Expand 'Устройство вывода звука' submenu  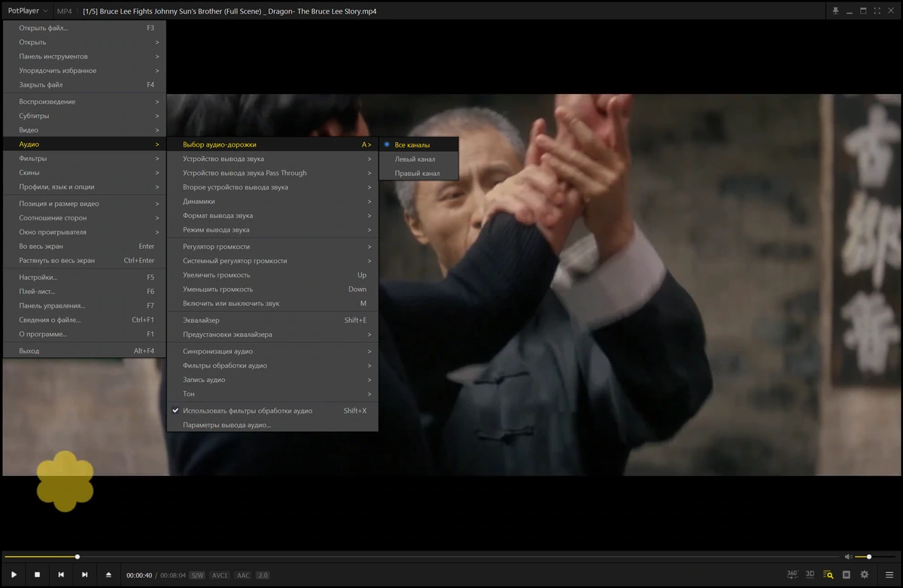coord(272,159)
